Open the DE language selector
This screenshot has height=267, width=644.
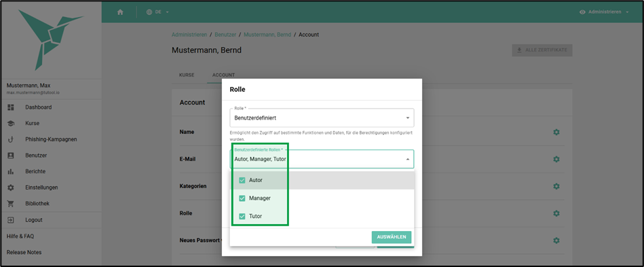[157, 12]
